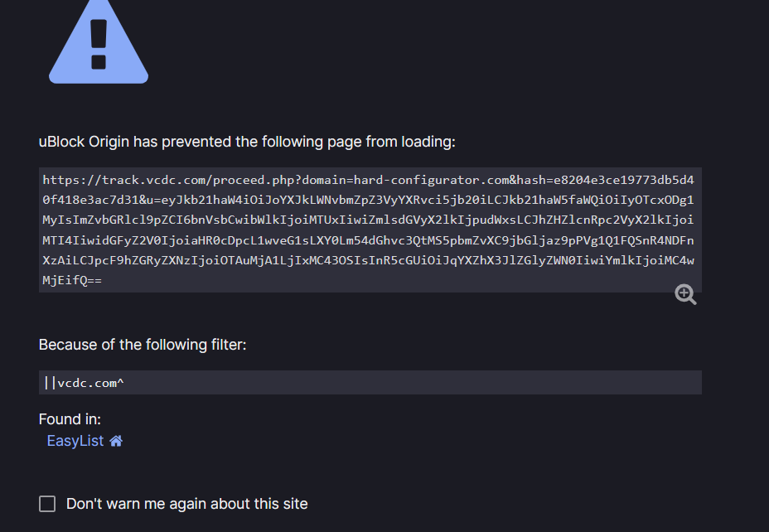769x532 pixels.
Task: Open the EasyList filter list link
Action: pyautogui.click(x=75, y=441)
